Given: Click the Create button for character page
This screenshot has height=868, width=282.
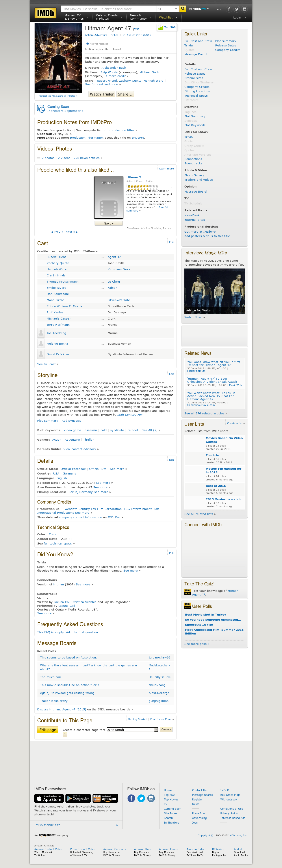Looking at the screenshot, I should 166,730.
